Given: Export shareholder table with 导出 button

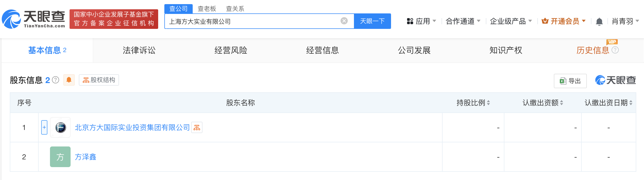Looking at the screenshot, I should (x=570, y=81).
